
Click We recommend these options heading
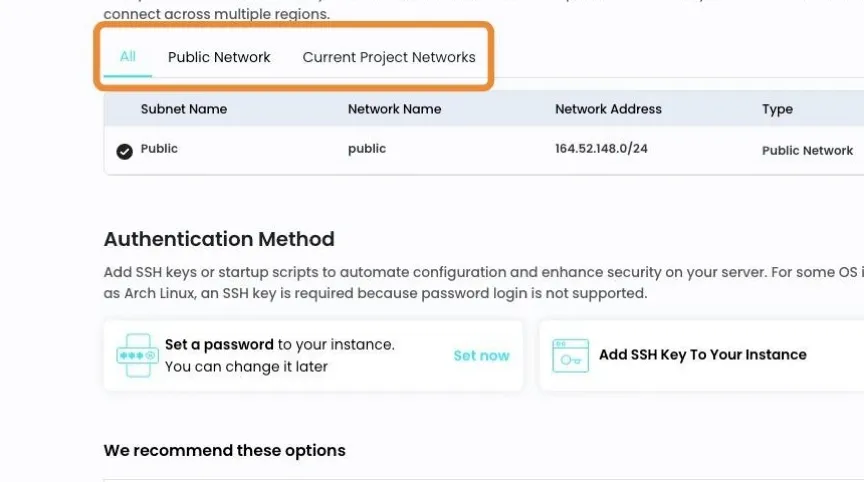(225, 451)
